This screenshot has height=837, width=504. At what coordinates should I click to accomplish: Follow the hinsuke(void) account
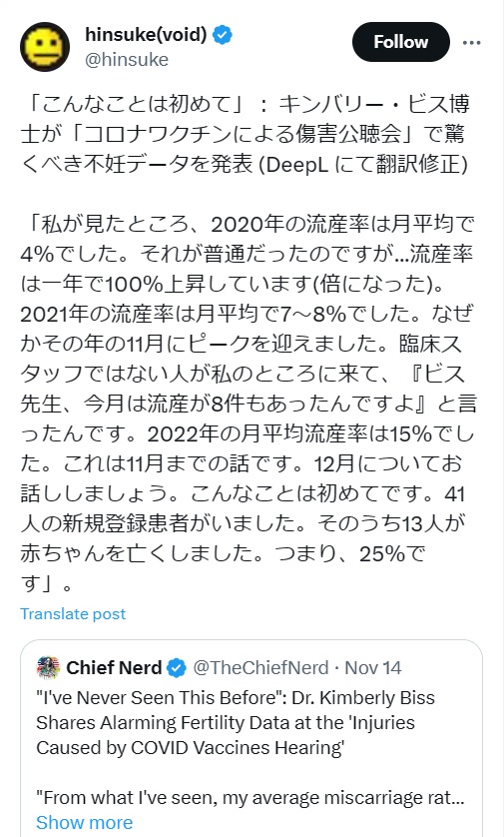coord(400,42)
